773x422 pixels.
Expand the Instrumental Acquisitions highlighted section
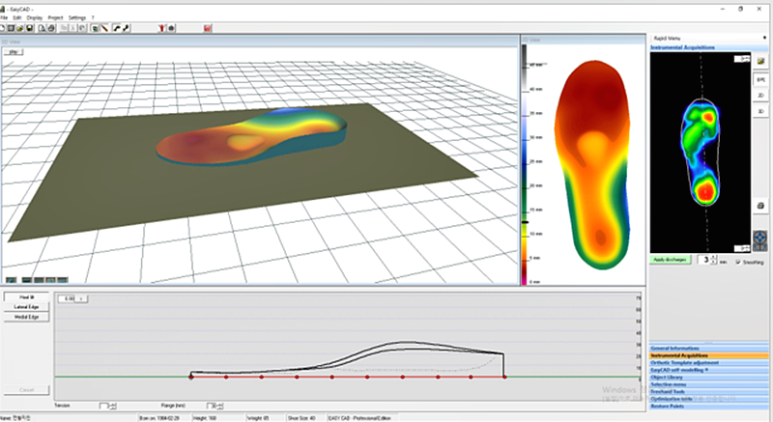coord(709,355)
